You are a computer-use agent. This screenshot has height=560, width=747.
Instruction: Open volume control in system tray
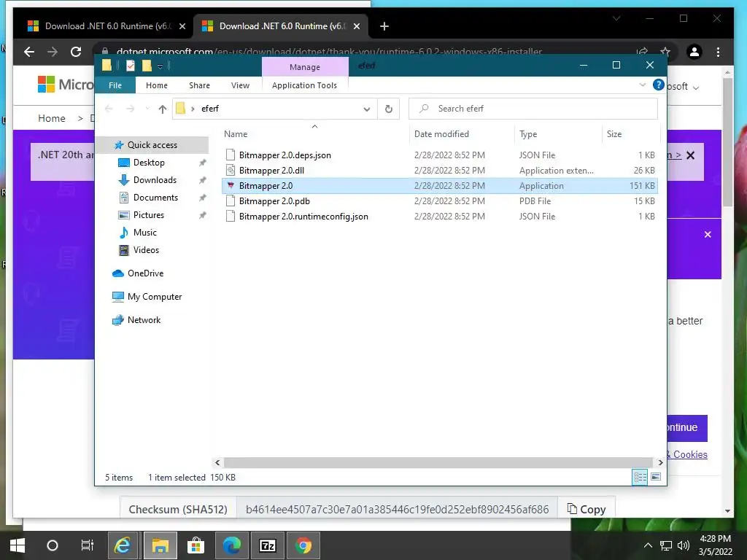click(683, 545)
